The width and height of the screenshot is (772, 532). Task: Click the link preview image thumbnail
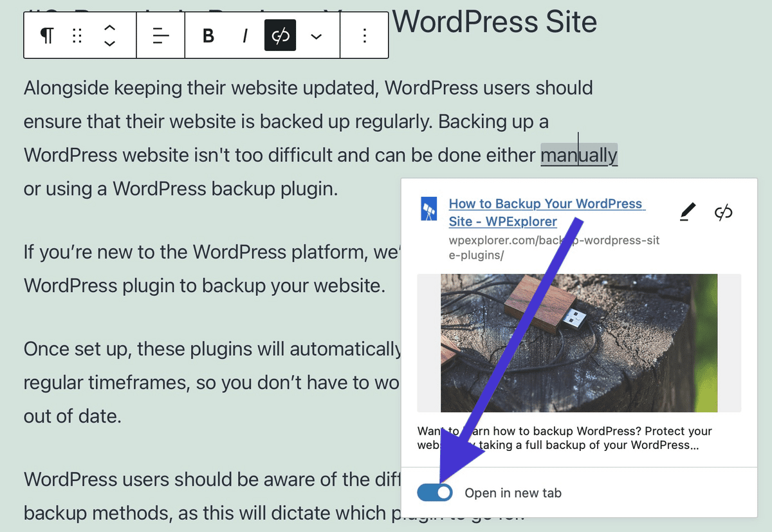(x=578, y=343)
